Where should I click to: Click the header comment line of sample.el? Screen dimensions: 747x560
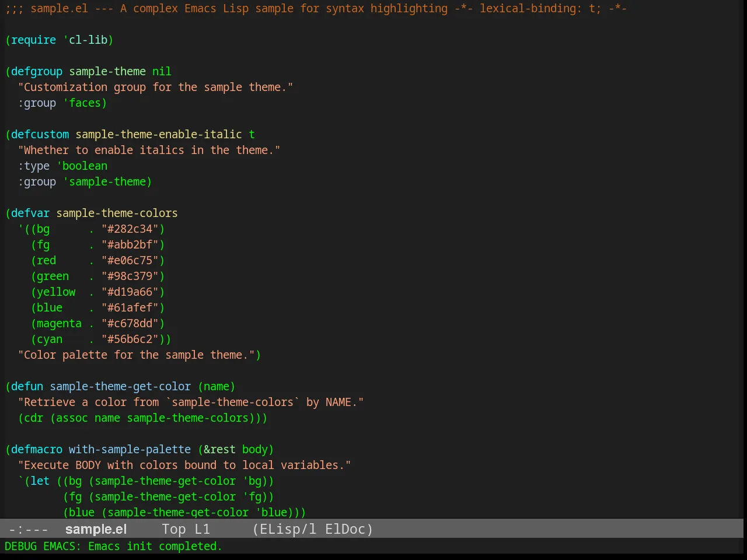(316, 8)
